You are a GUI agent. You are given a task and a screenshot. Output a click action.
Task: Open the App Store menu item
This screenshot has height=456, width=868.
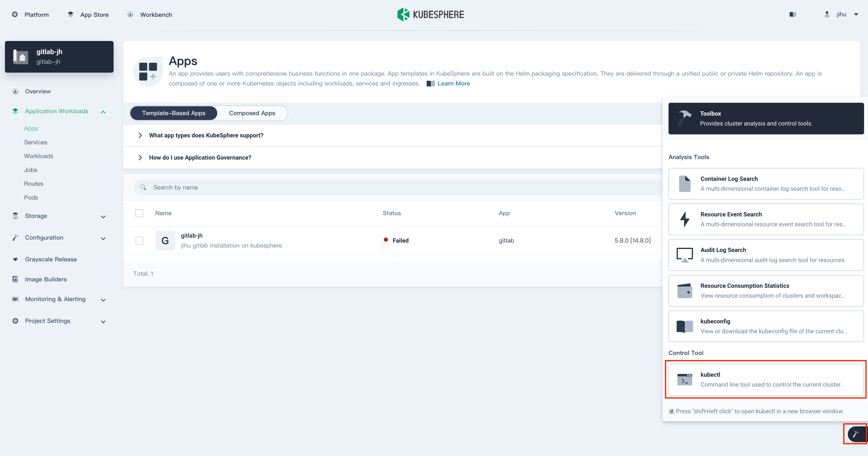coord(94,15)
